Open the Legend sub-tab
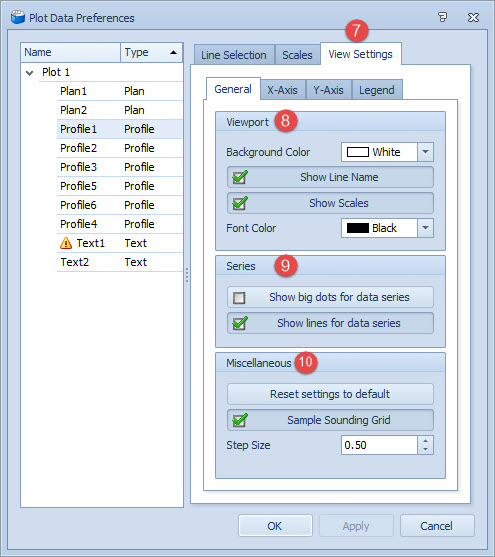This screenshot has height=557, width=495. (377, 90)
